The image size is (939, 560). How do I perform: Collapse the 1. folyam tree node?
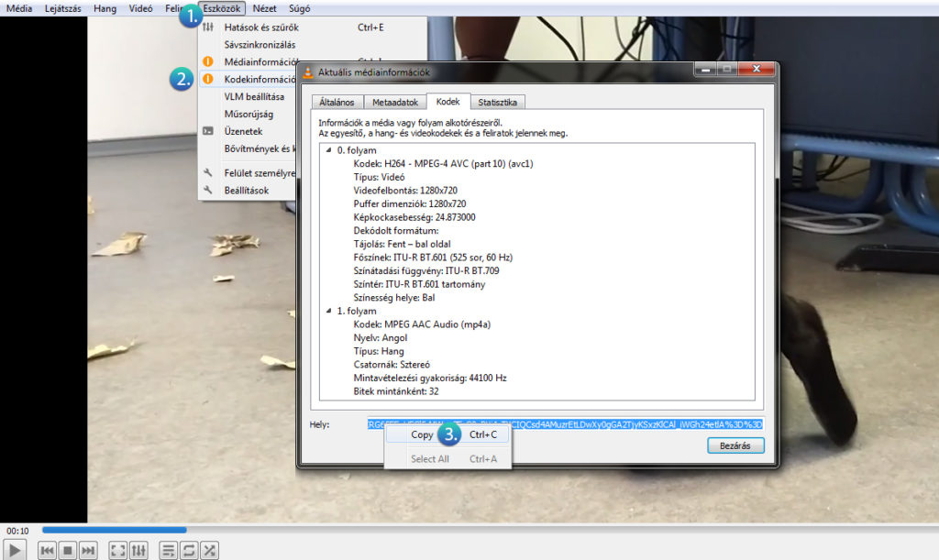click(x=329, y=311)
